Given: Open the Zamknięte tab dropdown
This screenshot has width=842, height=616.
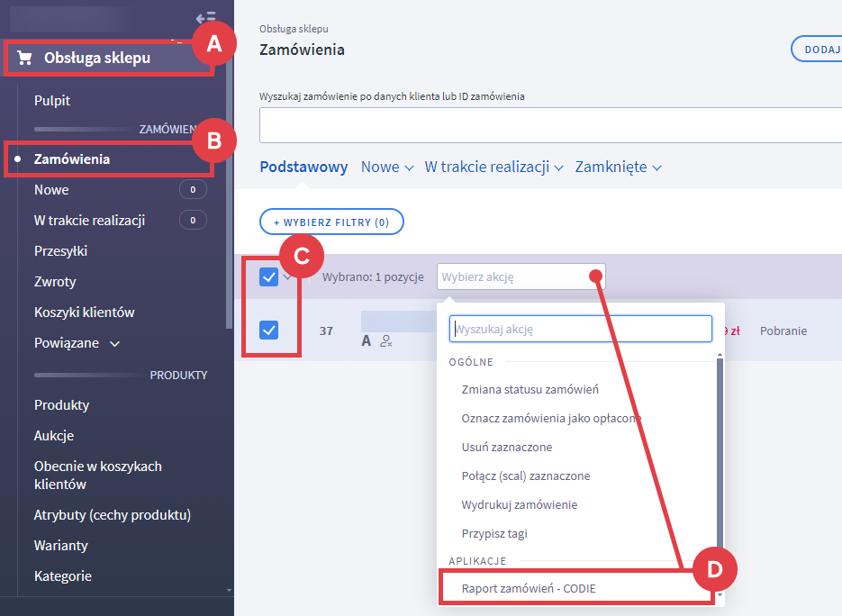Looking at the screenshot, I should tap(618, 168).
